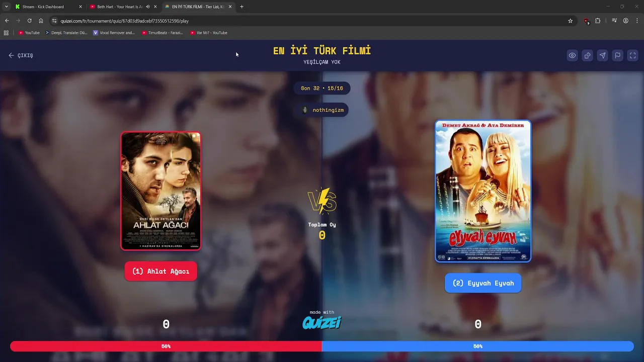Click the back arrow beside ÇIKIŞ
This screenshot has width=644, height=362.
tap(11, 55)
